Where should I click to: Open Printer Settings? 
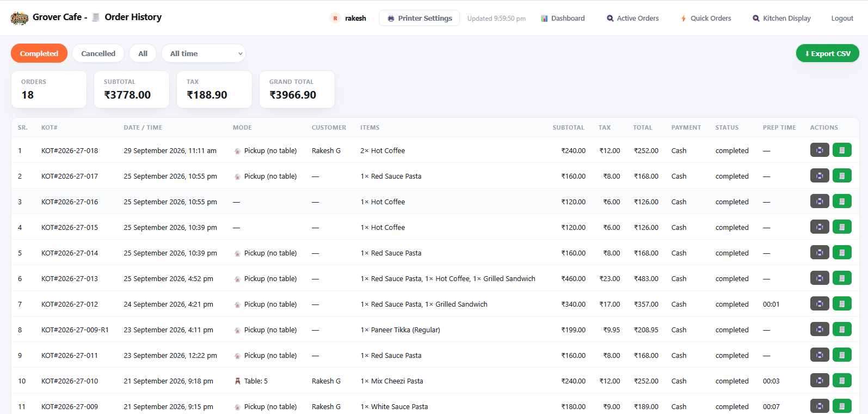419,18
